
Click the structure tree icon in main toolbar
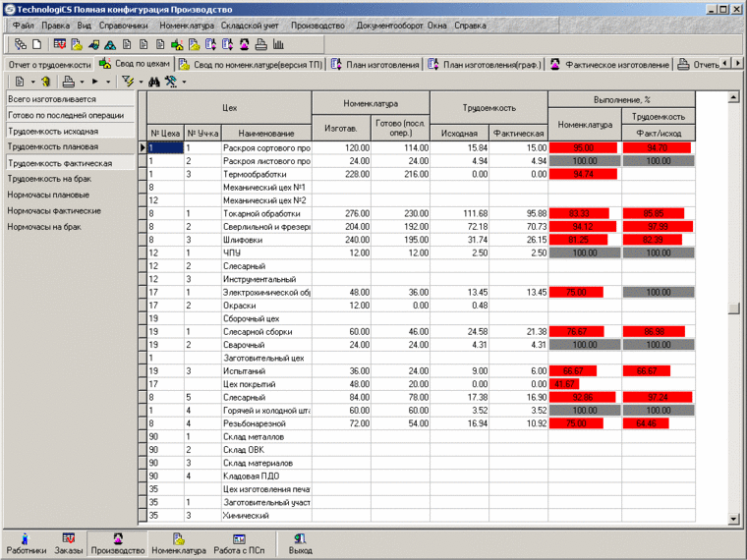pos(20,44)
